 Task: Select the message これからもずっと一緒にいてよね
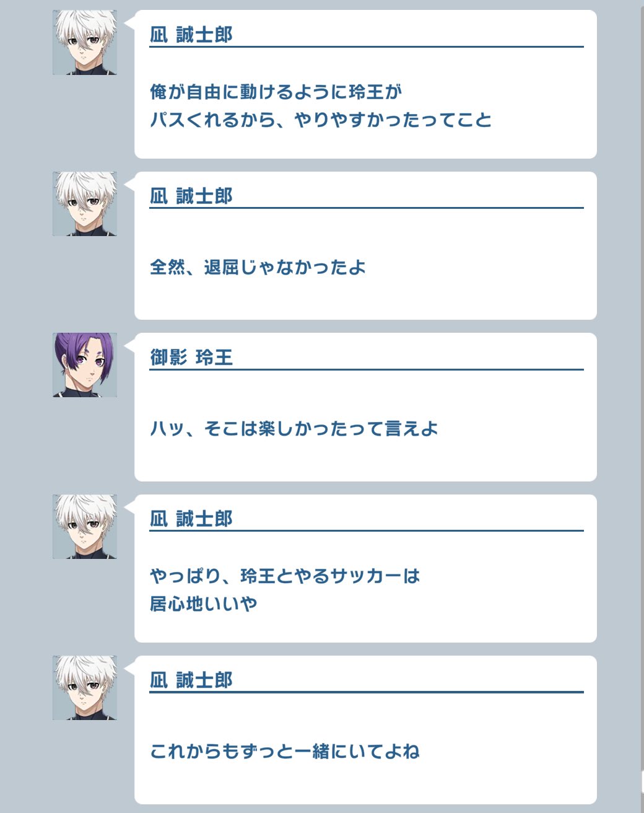(x=285, y=751)
